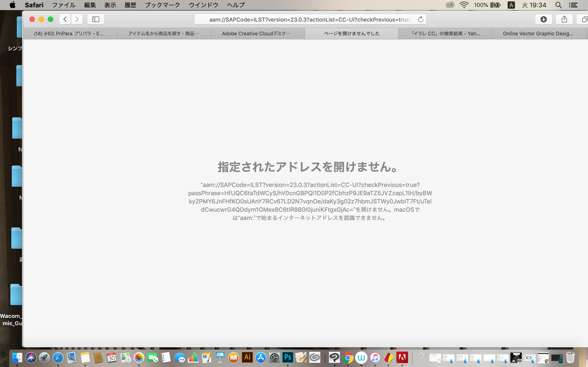Open Notification Center list icon
Screen dimensions: 588x367
[x=573, y=5]
